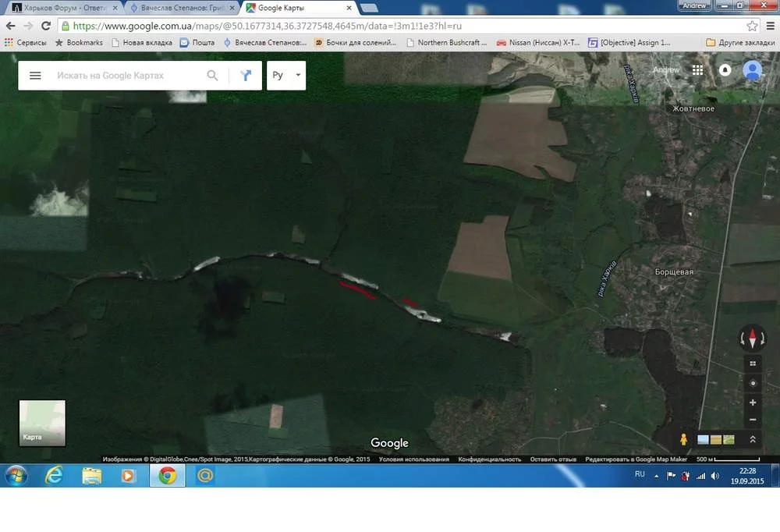This screenshot has height=532, width=780.
Task: Open directions with the blue arrow icon
Action: click(246, 75)
